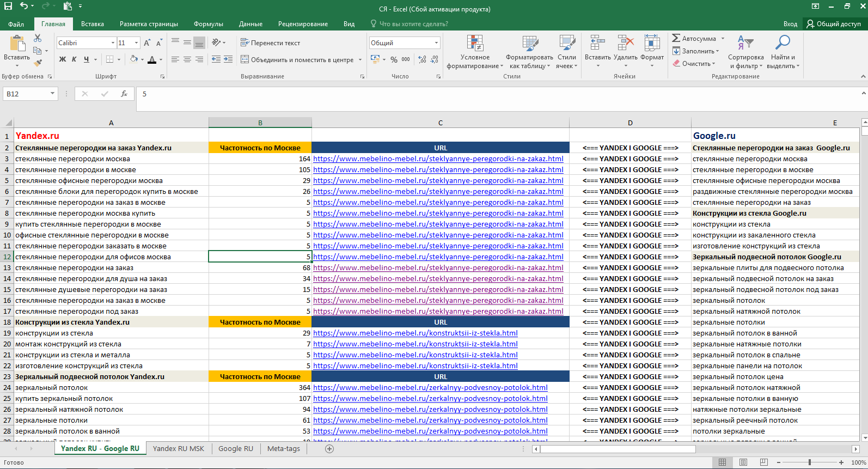The image size is (868, 469).
Task: Decrease font size with the smaller A icon
Action: click(x=159, y=42)
